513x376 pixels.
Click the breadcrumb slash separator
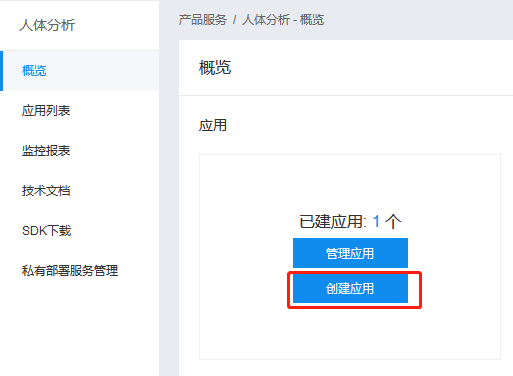tap(235, 20)
